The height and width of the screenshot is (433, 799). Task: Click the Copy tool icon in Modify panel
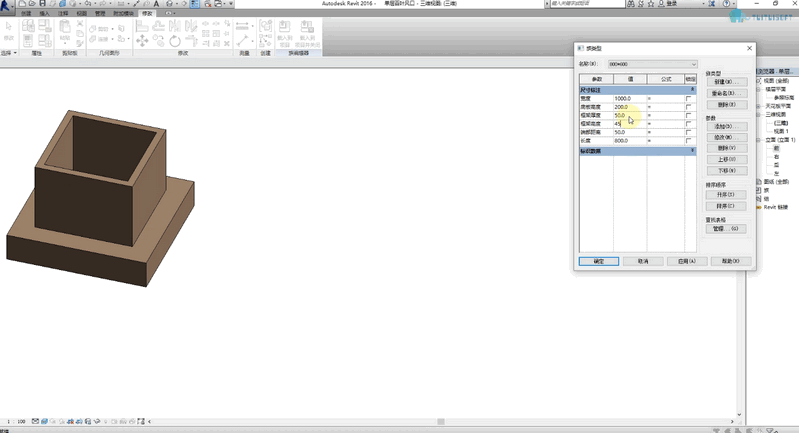pos(158,41)
